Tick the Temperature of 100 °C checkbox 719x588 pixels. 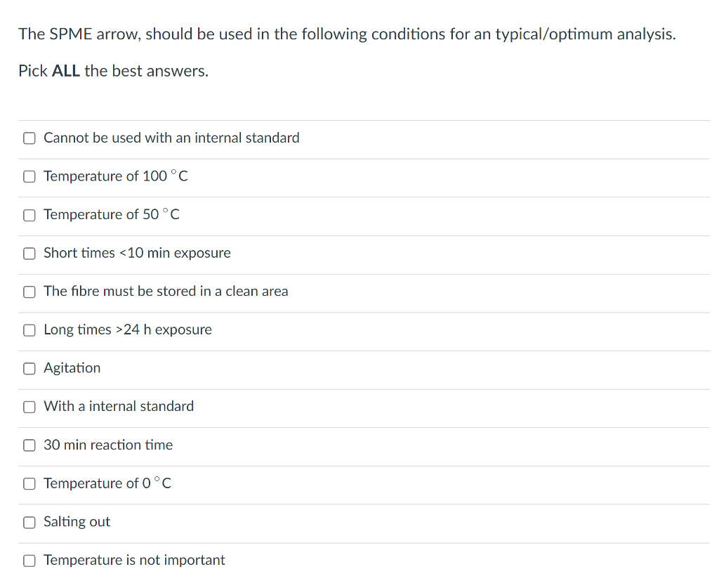29,176
